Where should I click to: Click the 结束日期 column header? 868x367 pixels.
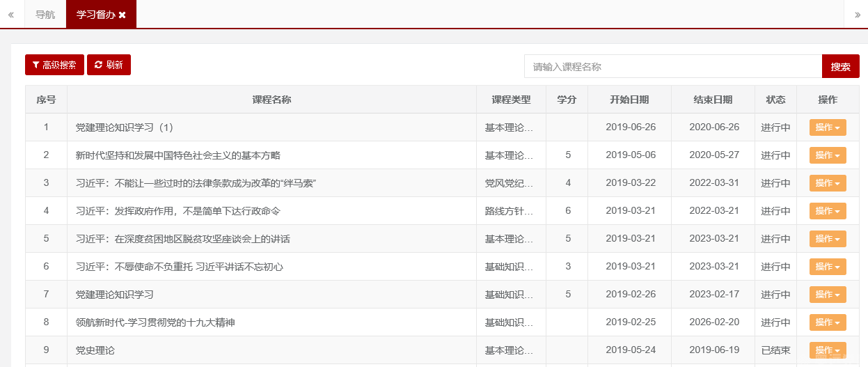(713, 100)
